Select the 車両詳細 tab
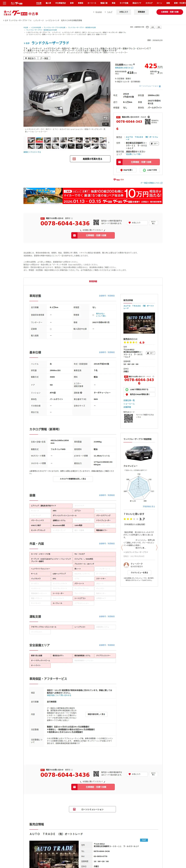 [x=93, y=281]
